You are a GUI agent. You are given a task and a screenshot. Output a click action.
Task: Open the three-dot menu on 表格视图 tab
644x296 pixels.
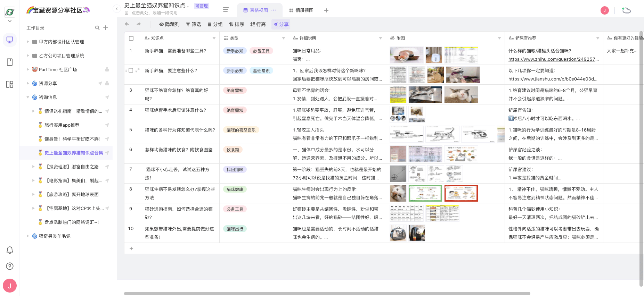point(274,10)
